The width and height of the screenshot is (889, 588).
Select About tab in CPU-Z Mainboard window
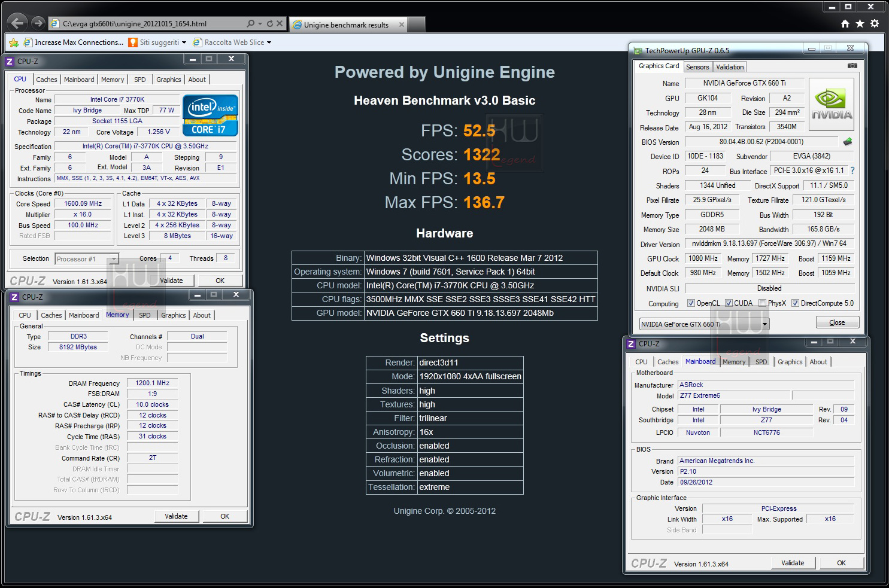pyautogui.click(x=818, y=362)
